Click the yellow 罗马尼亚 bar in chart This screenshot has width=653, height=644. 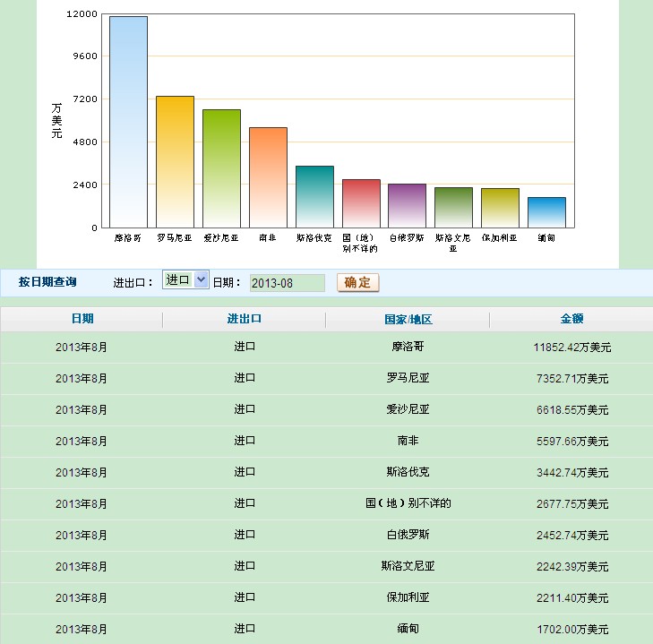tap(175, 162)
